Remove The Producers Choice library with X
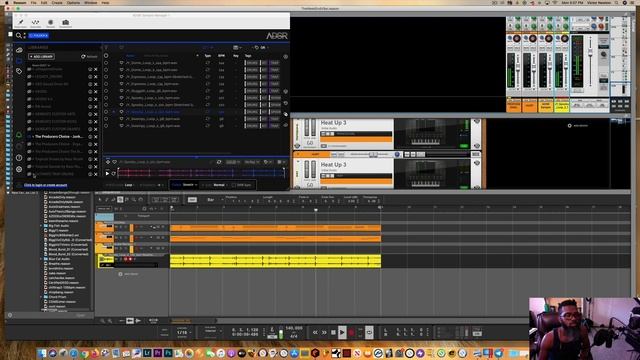Viewport: 640px width, 360px height. pos(96,137)
